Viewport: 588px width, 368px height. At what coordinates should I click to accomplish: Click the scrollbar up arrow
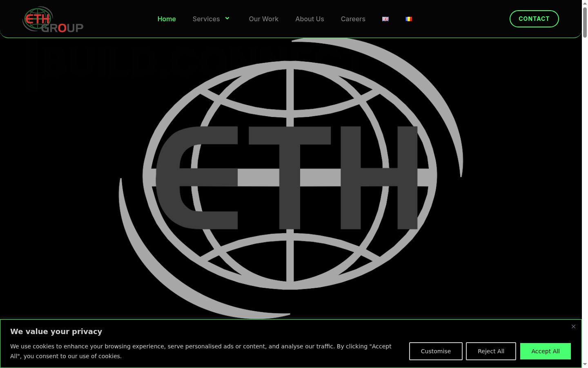coord(585,3)
